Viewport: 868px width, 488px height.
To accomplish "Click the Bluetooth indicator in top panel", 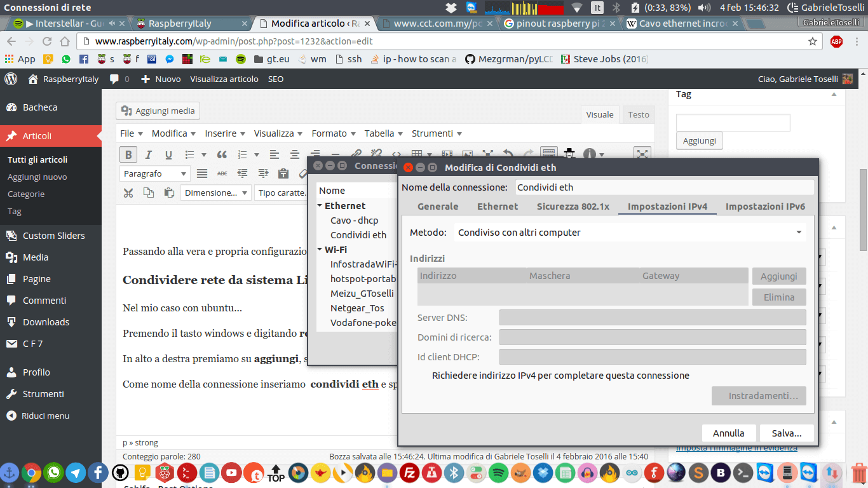I will tap(616, 8).
